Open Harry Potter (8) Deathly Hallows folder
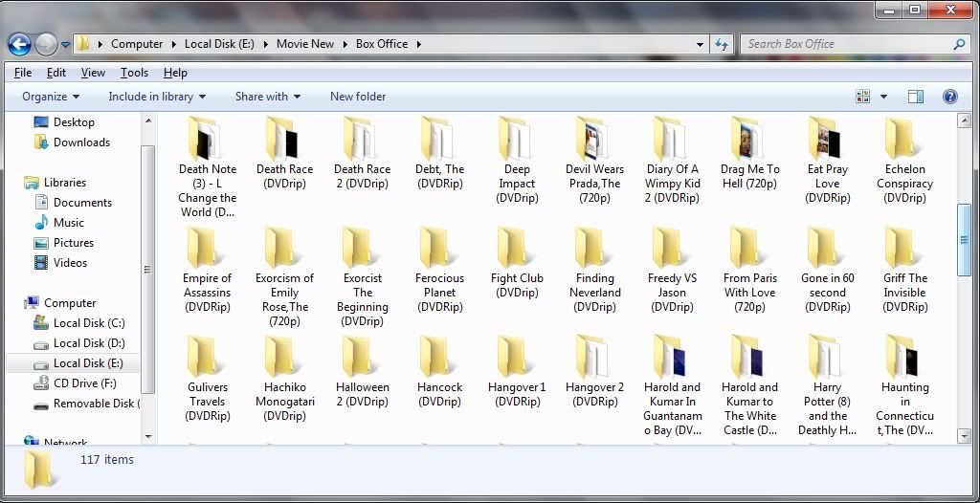 [828, 385]
